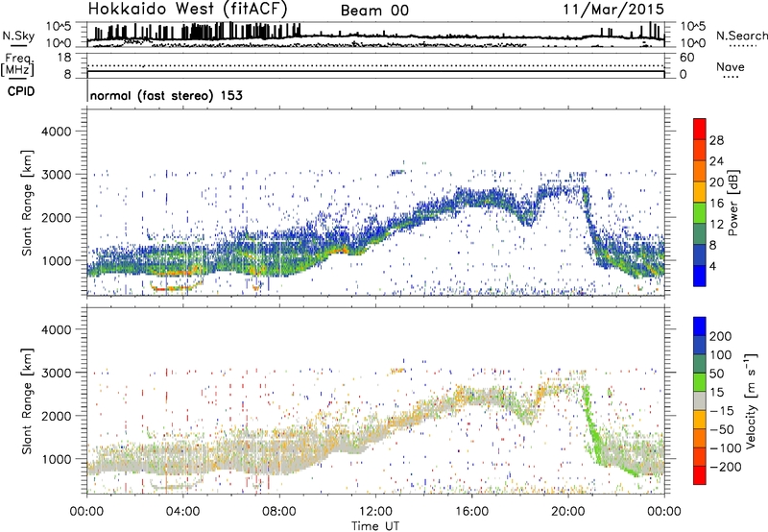
Task: Click the 'CPID' label
Action: tap(21, 91)
